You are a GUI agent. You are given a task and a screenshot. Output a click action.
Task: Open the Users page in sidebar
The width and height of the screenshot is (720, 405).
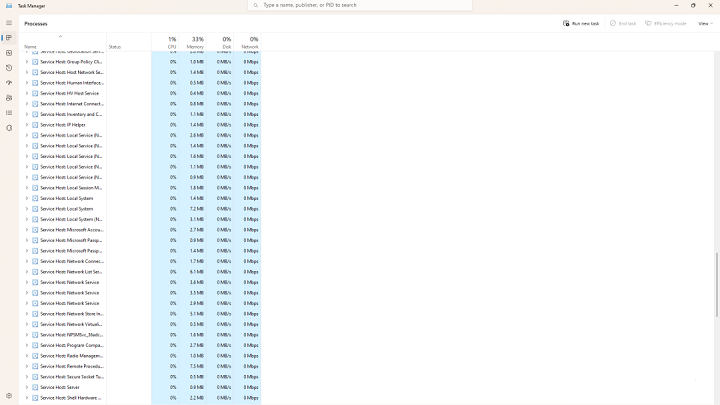pyautogui.click(x=9, y=98)
